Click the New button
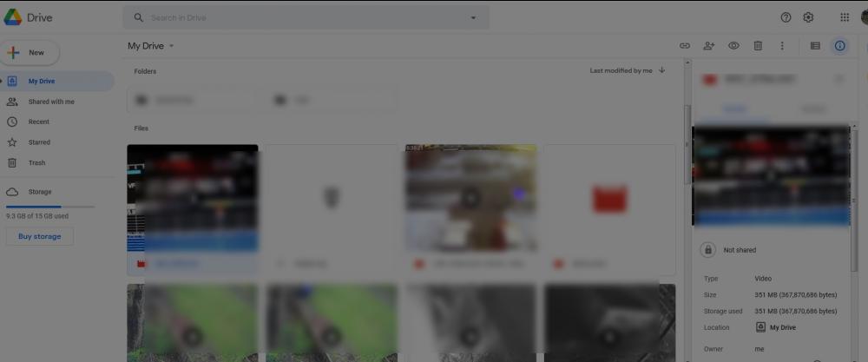 30,53
